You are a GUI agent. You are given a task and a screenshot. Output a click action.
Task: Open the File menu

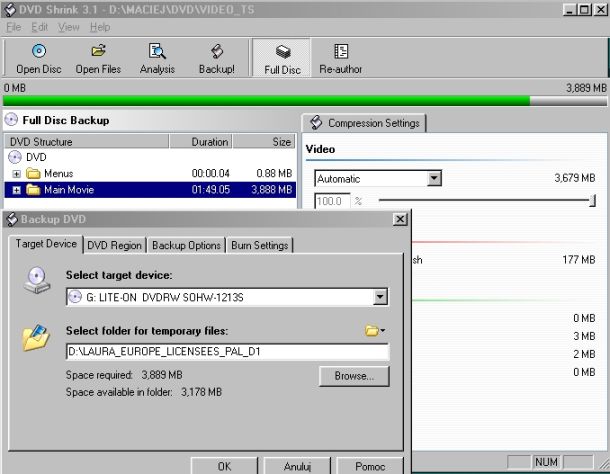[14, 27]
